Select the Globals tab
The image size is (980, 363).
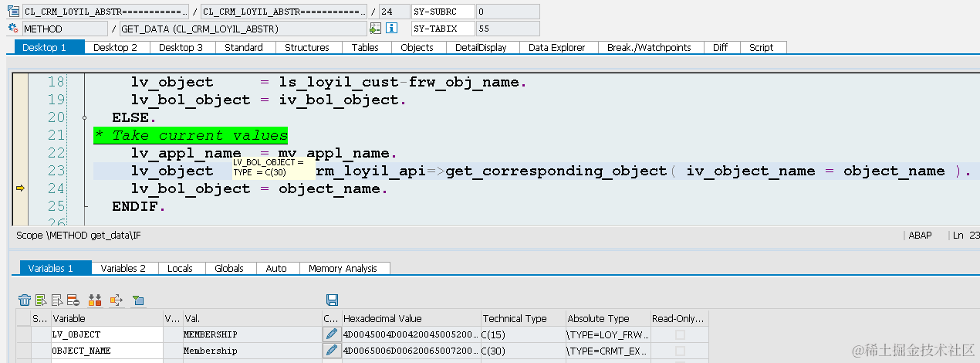click(229, 268)
